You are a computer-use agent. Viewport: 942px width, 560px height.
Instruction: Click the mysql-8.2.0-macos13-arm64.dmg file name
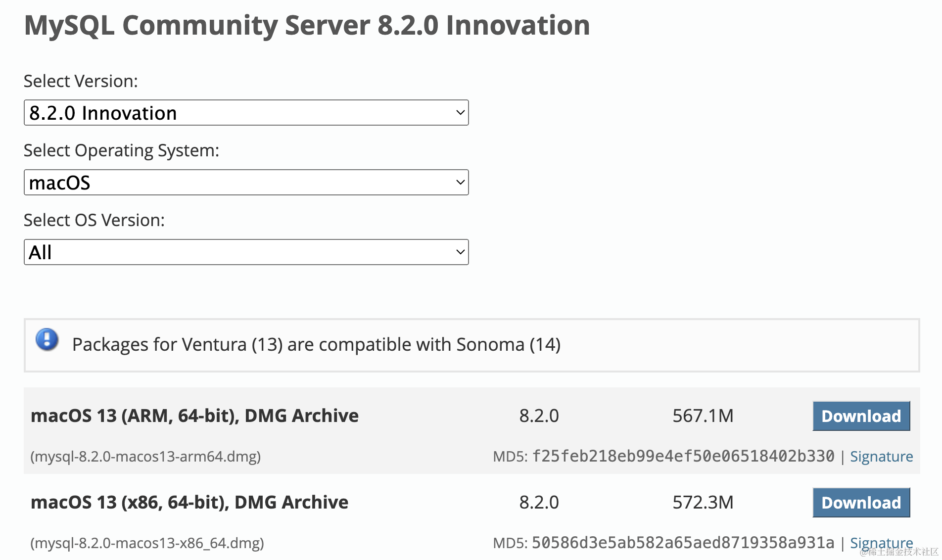(145, 456)
